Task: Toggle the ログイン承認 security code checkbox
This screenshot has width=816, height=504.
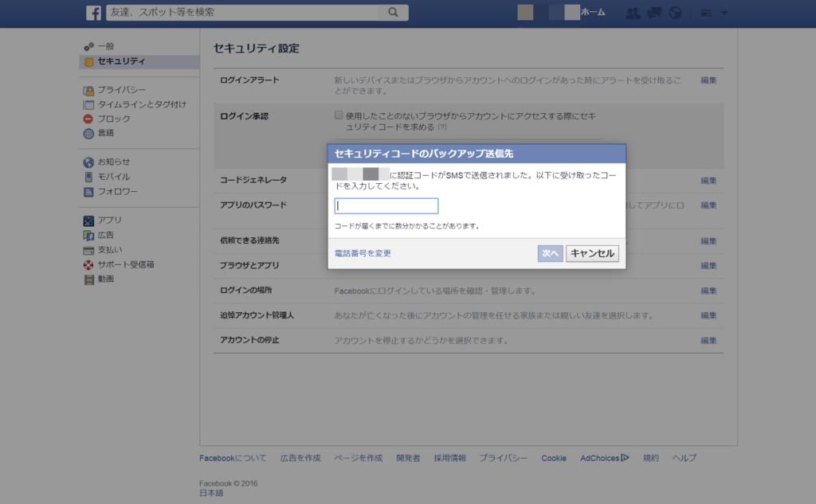Action: [338, 115]
